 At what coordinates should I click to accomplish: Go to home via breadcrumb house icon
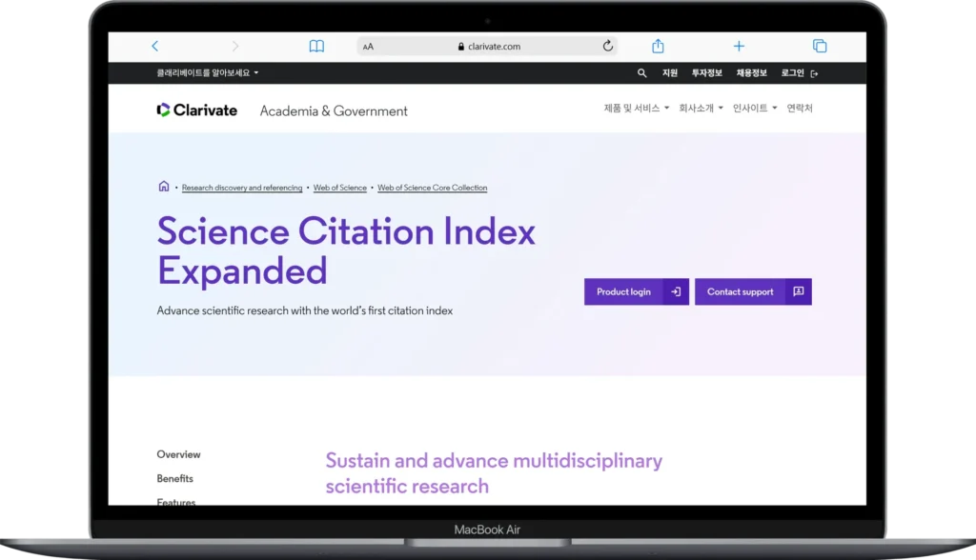[x=164, y=186]
